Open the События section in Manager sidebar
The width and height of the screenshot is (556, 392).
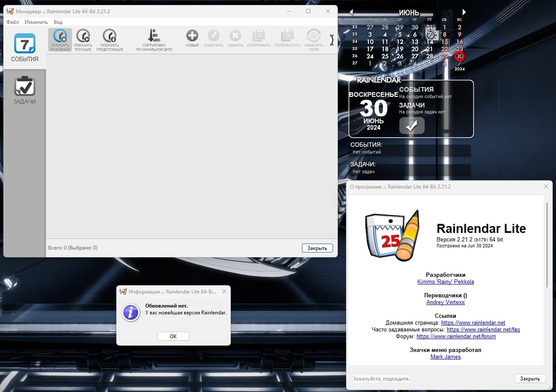[x=25, y=48]
